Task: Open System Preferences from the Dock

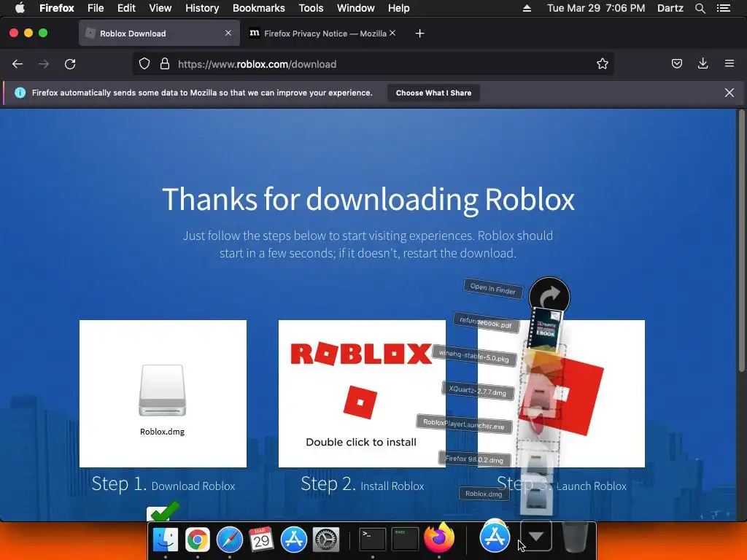Action: tap(326, 540)
